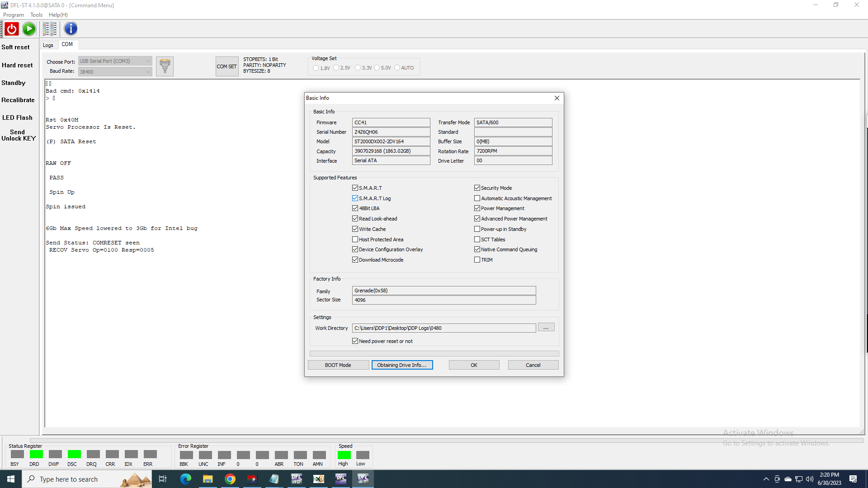Toggle the Security Mode checkbox
The image size is (868, 488).
[477, 188]
